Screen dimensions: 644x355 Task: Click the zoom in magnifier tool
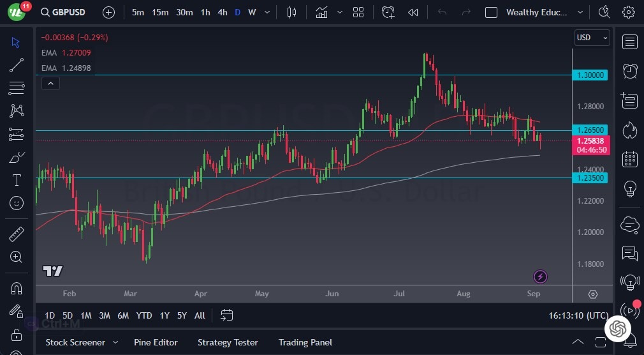(x=17, y=257)
